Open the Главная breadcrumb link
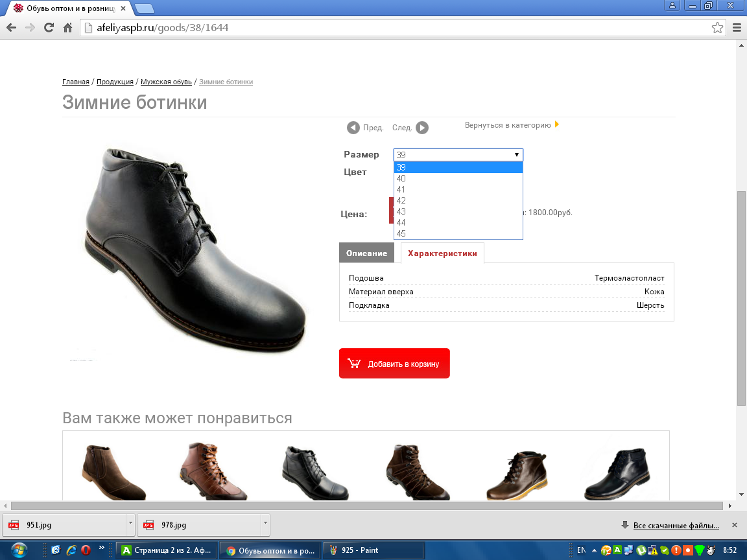The width and height of the screenshot is (747, 560). [x=76, y=82]
